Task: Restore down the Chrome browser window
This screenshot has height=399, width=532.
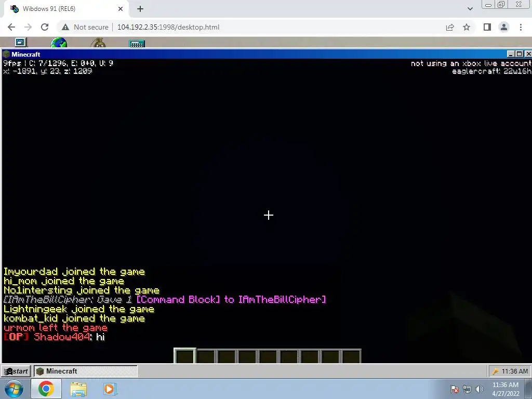Action: 501,4
